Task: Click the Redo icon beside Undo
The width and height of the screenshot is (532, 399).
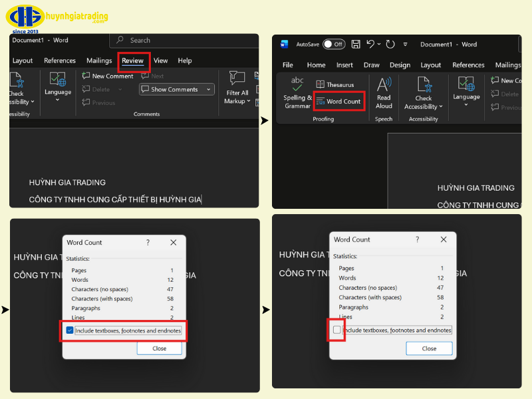Action: tap(390, 45)
